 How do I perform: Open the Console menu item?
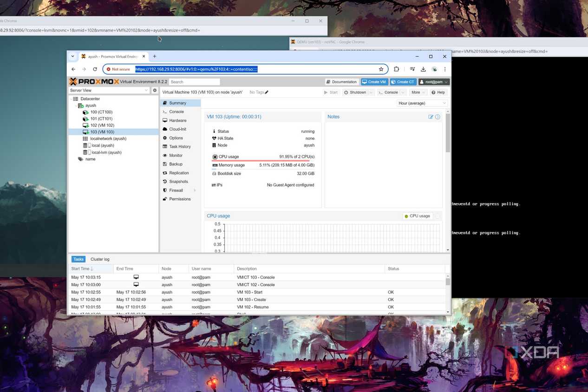(181, 112)
